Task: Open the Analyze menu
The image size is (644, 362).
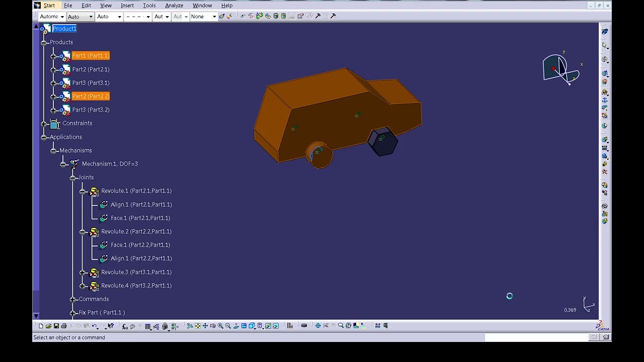Action: tap(174, 6)
